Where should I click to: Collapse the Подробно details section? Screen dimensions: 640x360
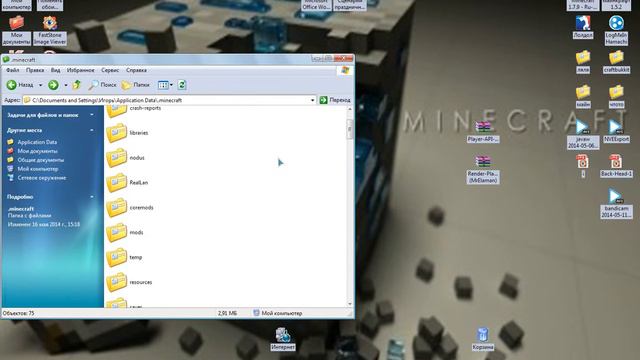[x=92, y=197]
